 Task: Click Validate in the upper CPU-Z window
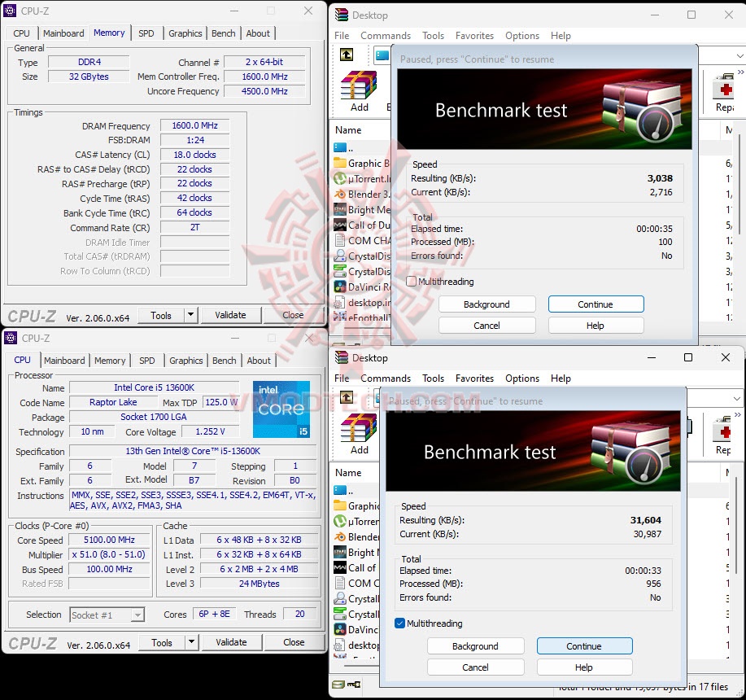coord(231,315)
